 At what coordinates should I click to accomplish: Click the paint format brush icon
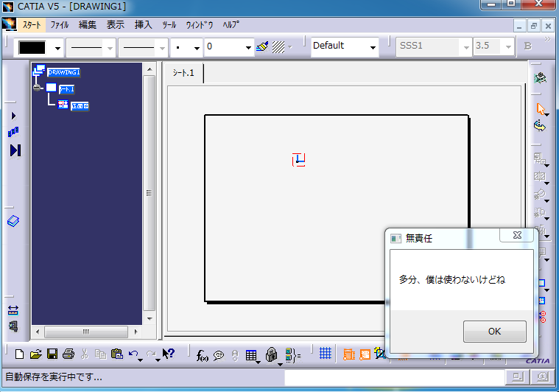(x=262, y=46)
